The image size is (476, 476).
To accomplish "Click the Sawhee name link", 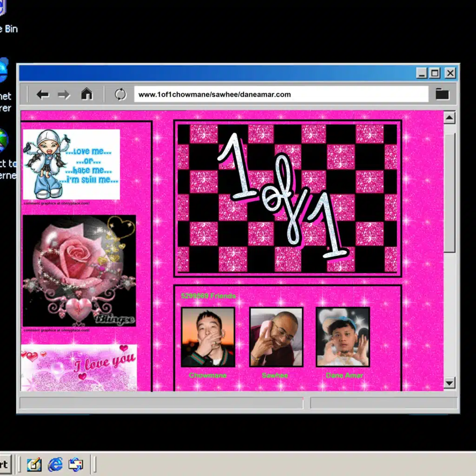I will point(275,375).
